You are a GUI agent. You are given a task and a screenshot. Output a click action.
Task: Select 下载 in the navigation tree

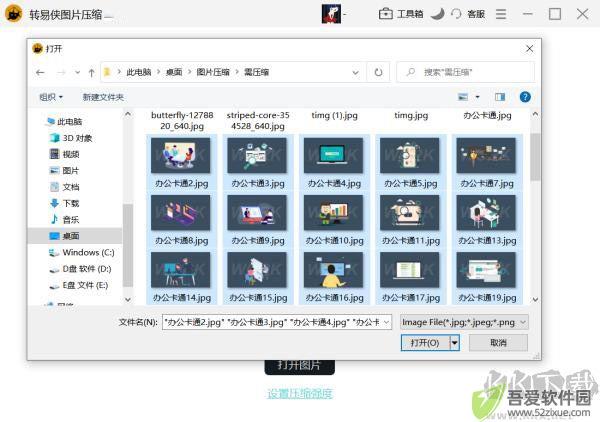tap(65, 203)
